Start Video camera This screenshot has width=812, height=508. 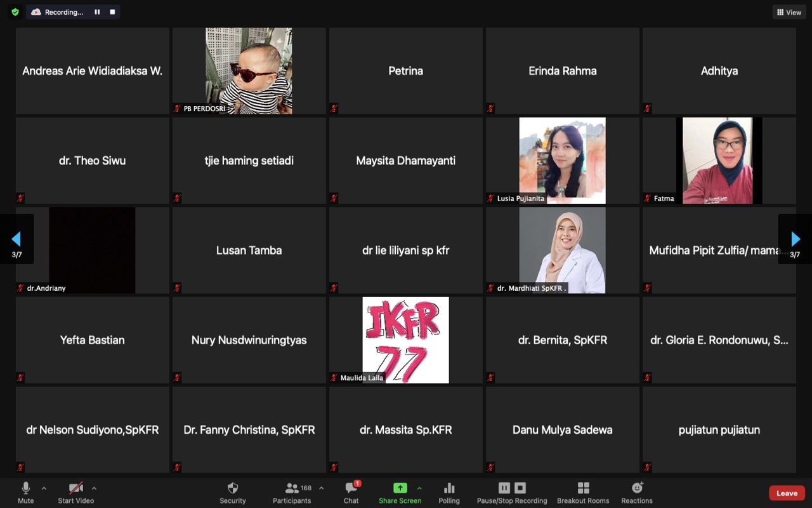pyautogui.click(x=76, y=492)
